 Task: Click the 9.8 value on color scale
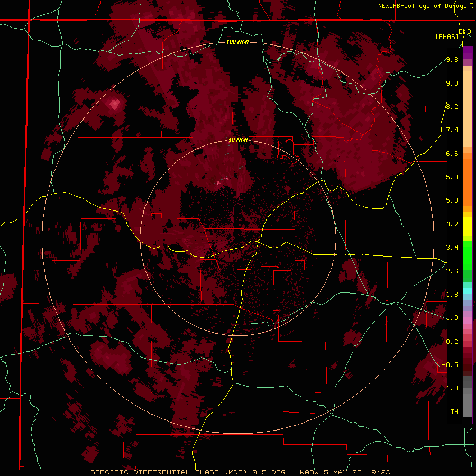[452, 59]
